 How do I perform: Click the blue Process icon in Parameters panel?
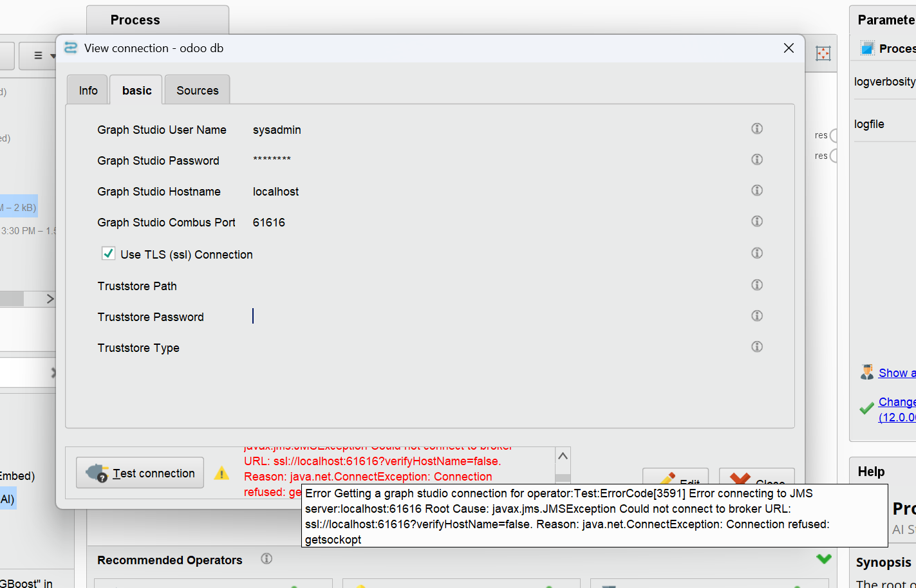point(868,48)
